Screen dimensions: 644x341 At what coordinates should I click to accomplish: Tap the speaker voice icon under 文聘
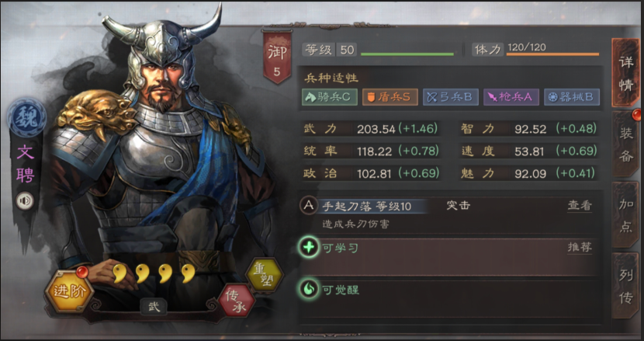[x=25, y=200]
